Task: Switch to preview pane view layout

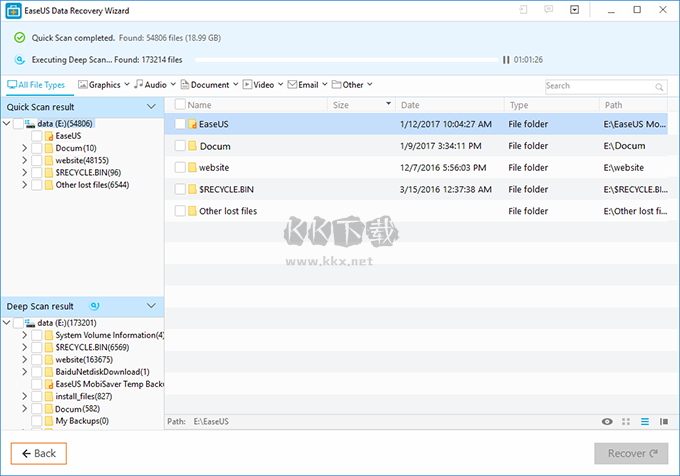Action: (664, 422)
